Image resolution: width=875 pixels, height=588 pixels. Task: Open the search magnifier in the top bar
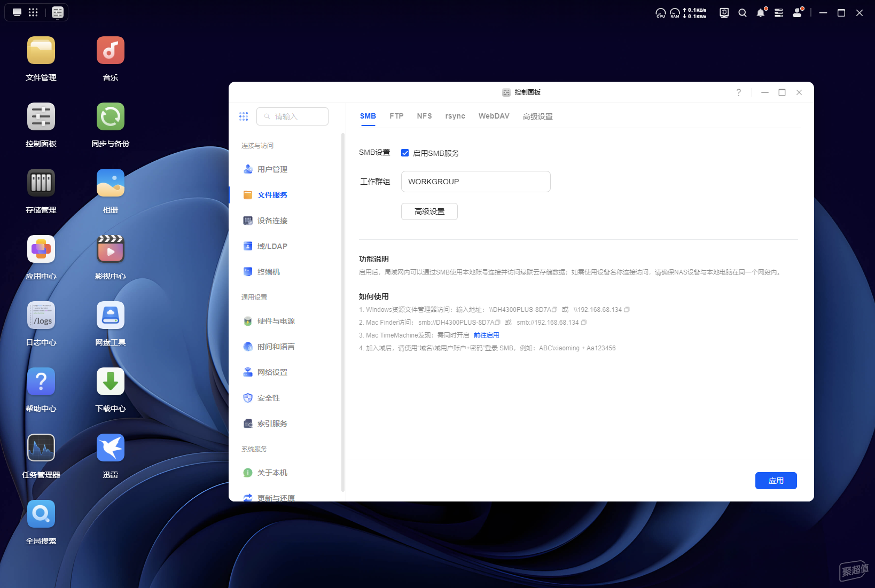(x=743, y=13)
